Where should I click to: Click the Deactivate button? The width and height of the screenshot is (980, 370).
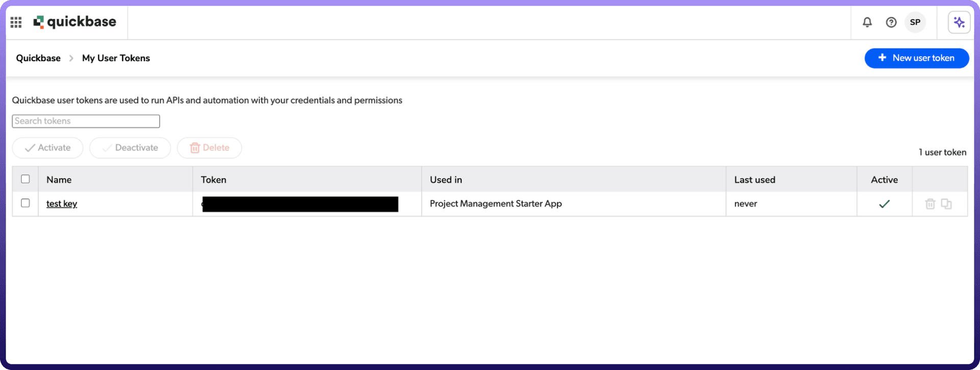point(130,148)
